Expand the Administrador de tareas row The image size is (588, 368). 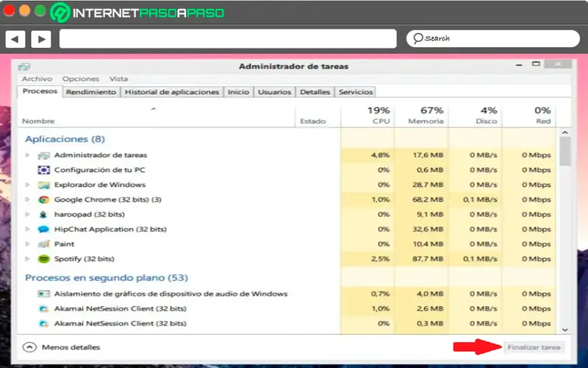coord(27,155)
